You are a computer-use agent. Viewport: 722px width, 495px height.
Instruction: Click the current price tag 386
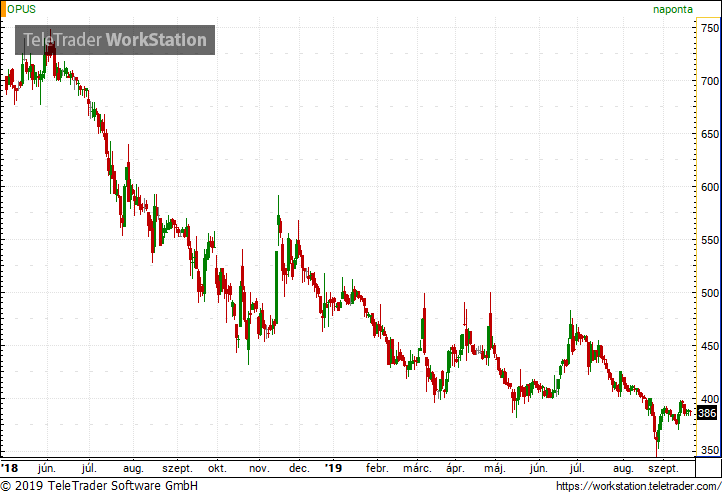(x=707, y=413)
